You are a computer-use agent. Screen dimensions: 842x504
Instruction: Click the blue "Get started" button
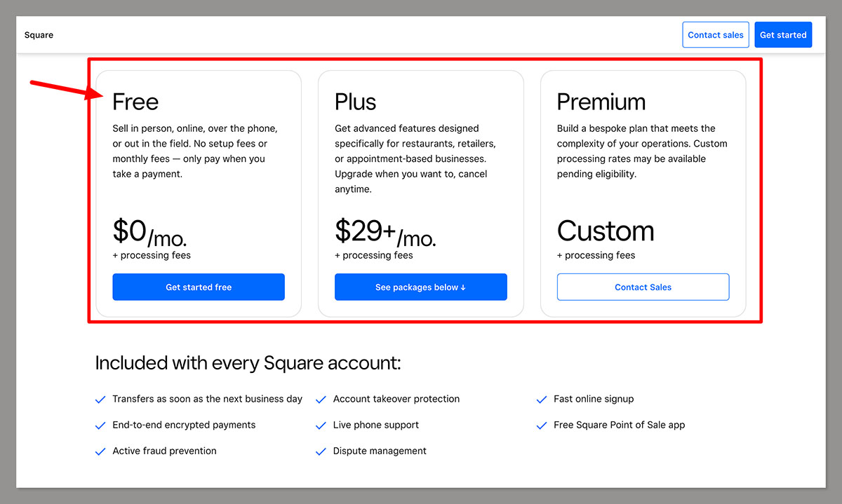pyautogui.click(x=783, y=34)
